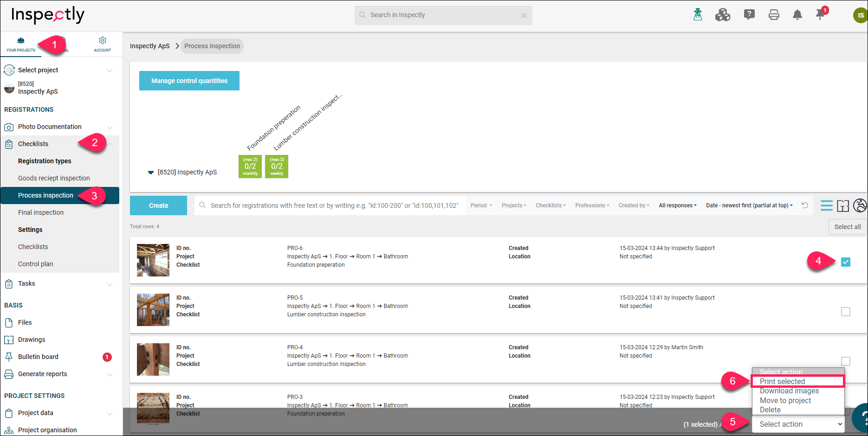The image size is (868, 436).
Task: Click Inspectly ApS breadcrumb link
Action: click(x=150, y=46)
